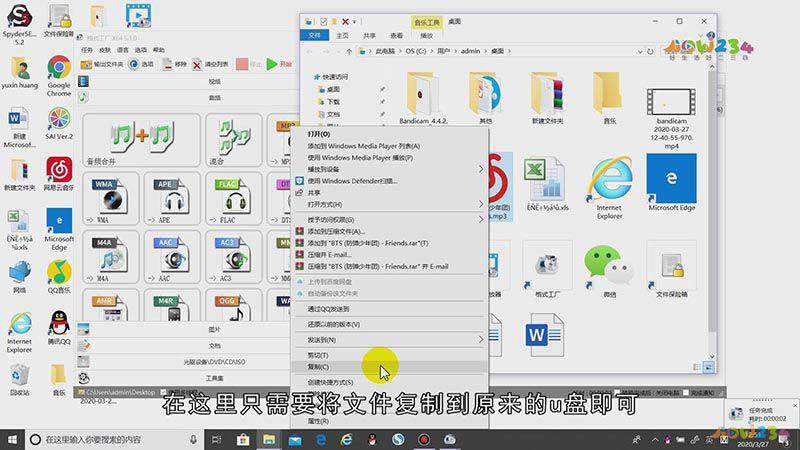Viewport: 800px width, 450px height.
Task: Switch Explorer to details view
Action: [x=697, y=367]
